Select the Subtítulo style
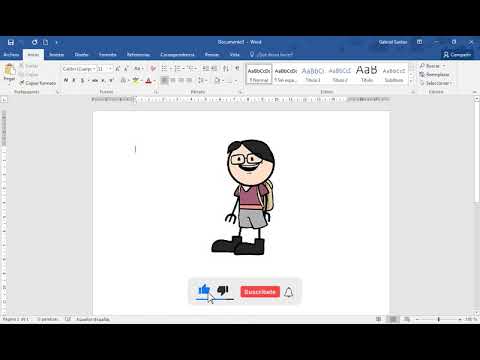 [394, 74]
